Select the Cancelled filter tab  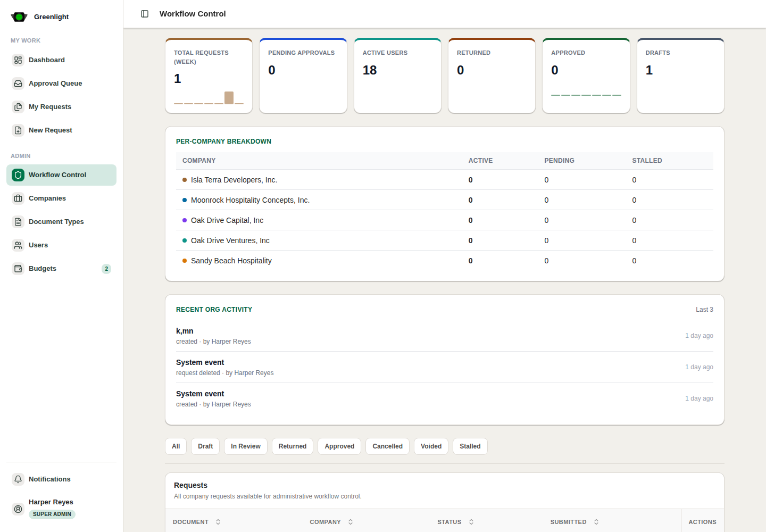pos(388,446)
